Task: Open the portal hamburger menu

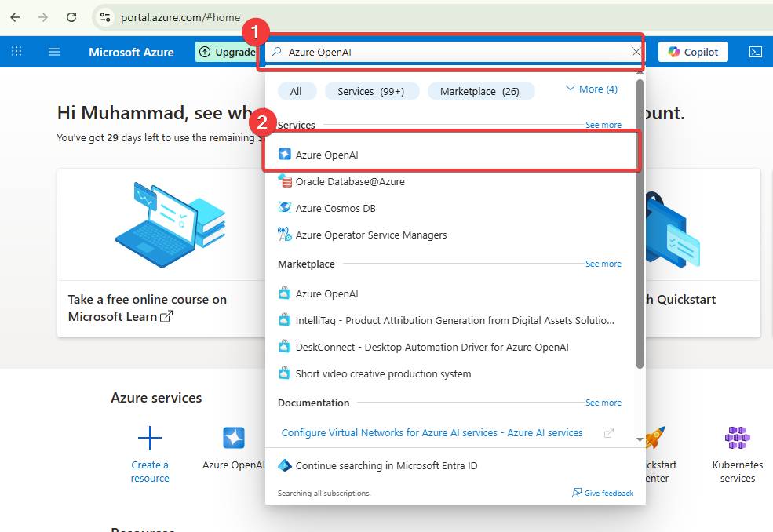Action: [54, 51]
